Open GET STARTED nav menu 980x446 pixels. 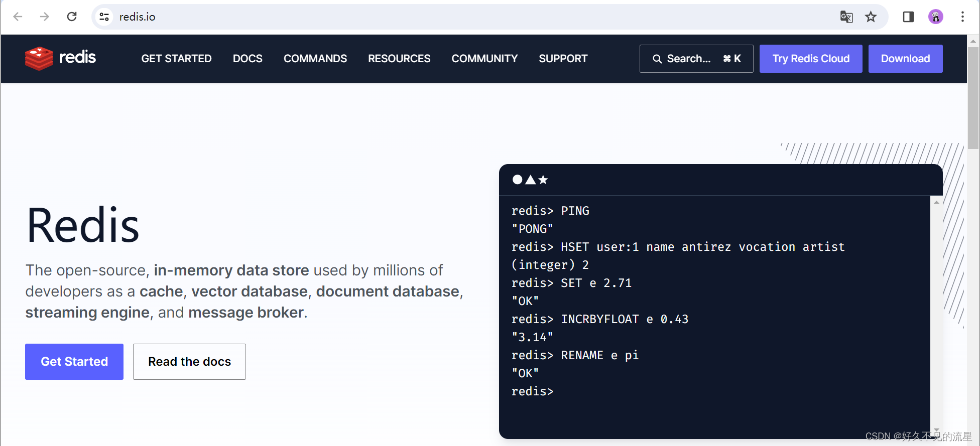(x=176, y=59)
